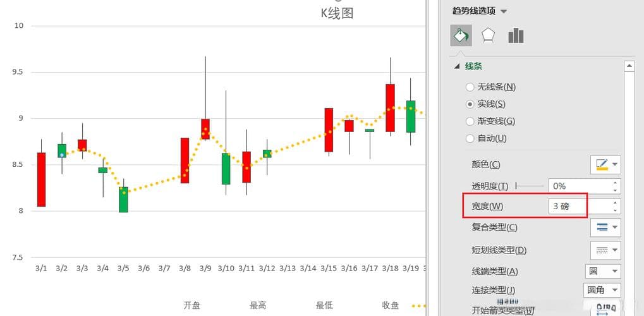Image resolution: width=644 pixels, height=316 pixels.
Task: Open the 连接类型(J) dropdown showing 圆角
Action: tap(602, 290)
